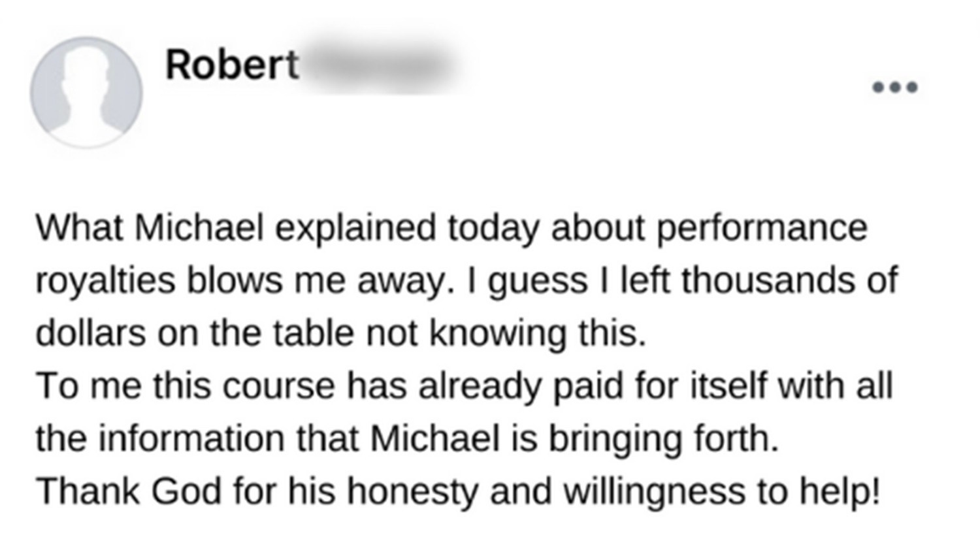
Task: Open the three-dot post options menu
Action: click(x=895, y=87)
